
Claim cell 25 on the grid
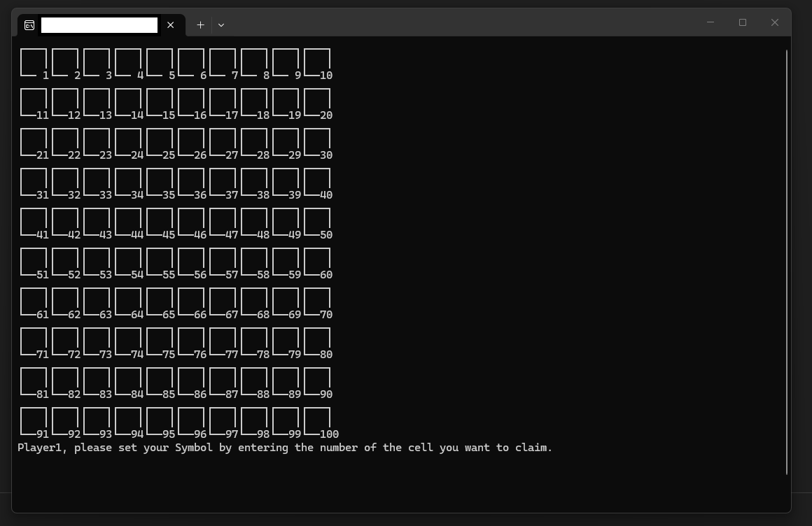[160, 141]
